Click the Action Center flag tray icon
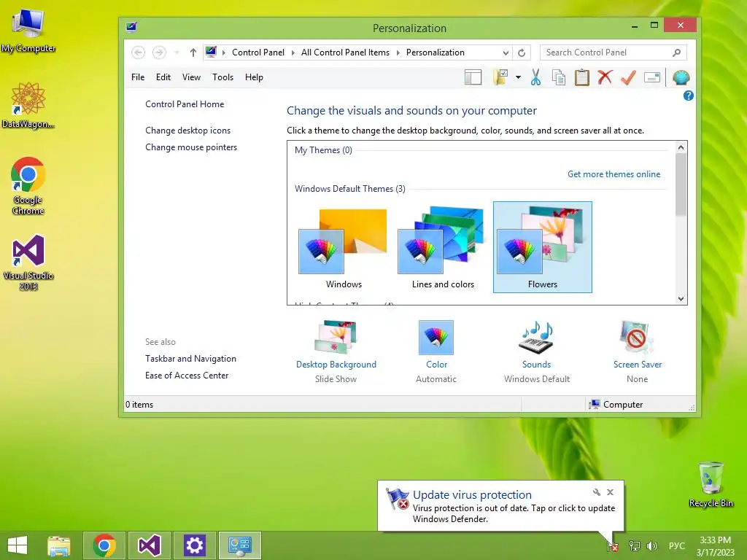The width and height of the screenshot is (747, 560). tap(613, 545)
